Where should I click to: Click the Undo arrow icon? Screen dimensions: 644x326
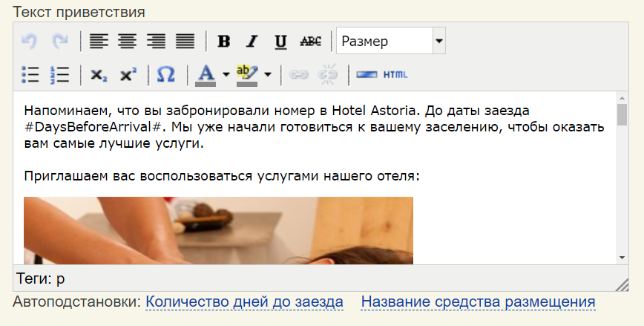(29, 41)
